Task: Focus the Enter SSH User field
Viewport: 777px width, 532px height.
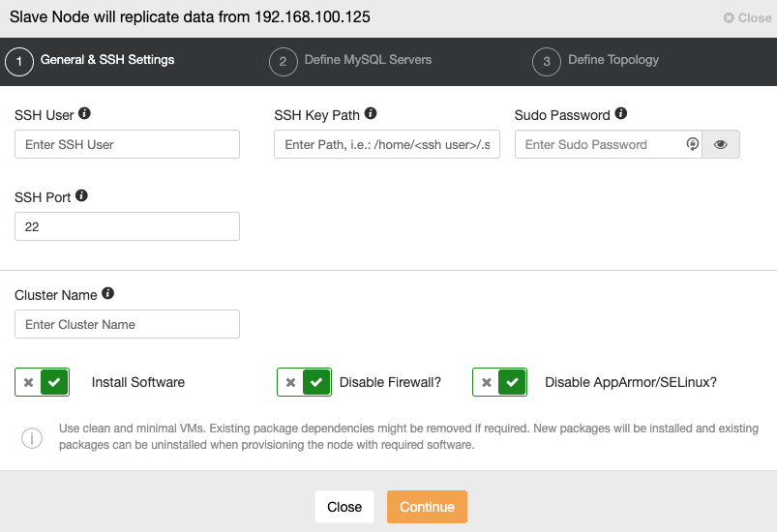Action: tap(128, 144)
